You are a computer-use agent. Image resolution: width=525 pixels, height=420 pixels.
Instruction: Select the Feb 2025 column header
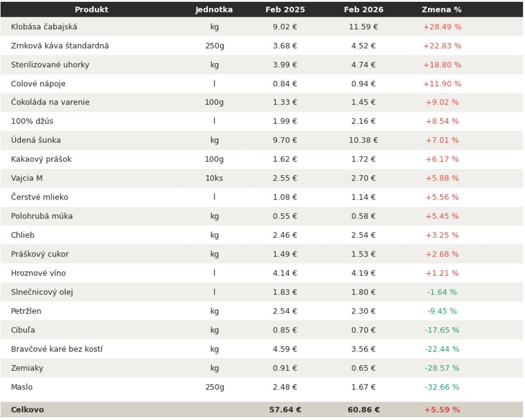tap(285, 9)
